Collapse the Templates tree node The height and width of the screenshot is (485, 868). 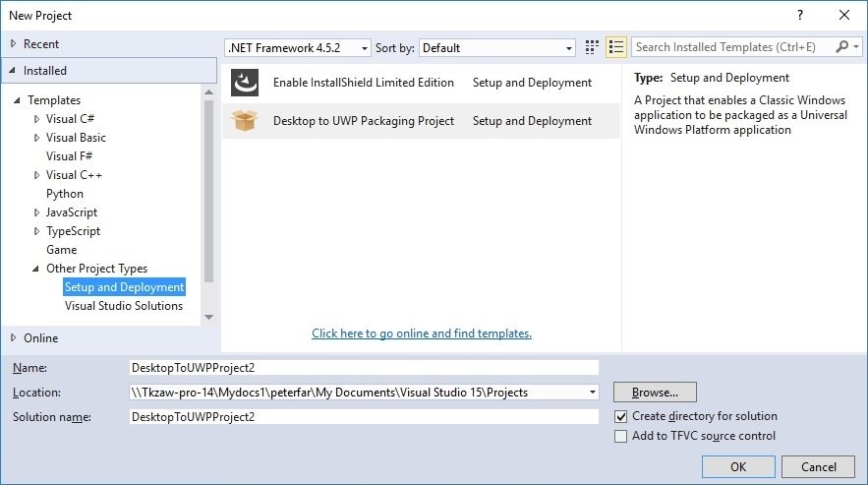(17, 100)
